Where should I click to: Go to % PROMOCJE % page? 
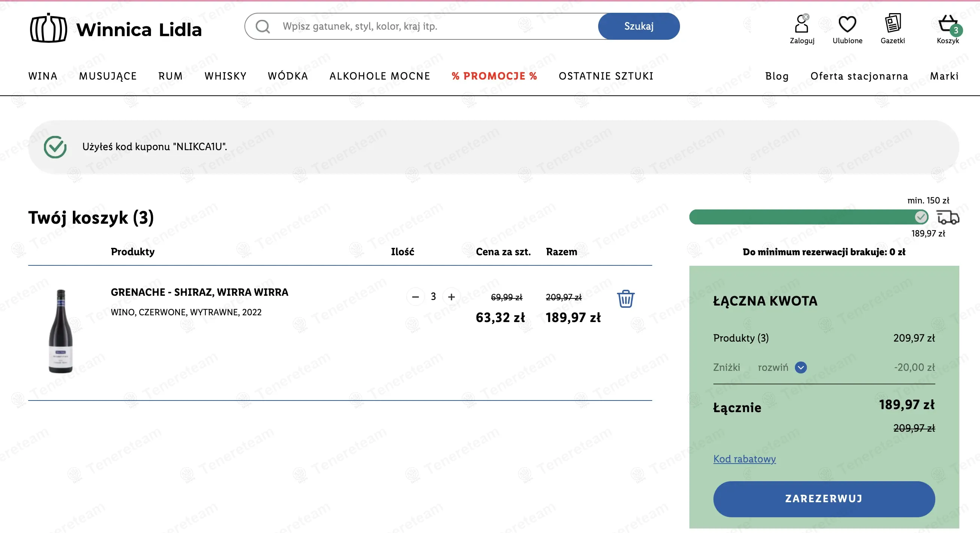(x=494, y=76)
